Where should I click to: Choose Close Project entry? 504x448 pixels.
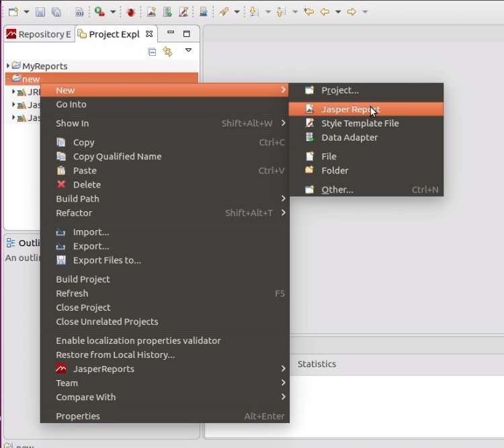tap(165, 307)
